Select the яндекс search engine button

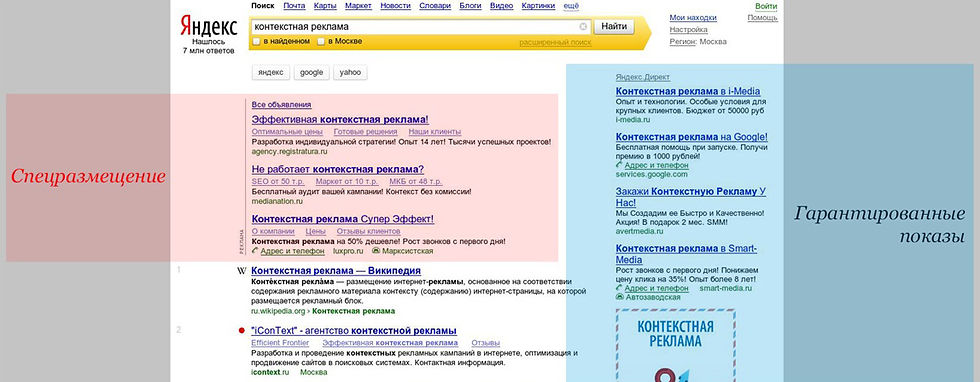(271, 73)
